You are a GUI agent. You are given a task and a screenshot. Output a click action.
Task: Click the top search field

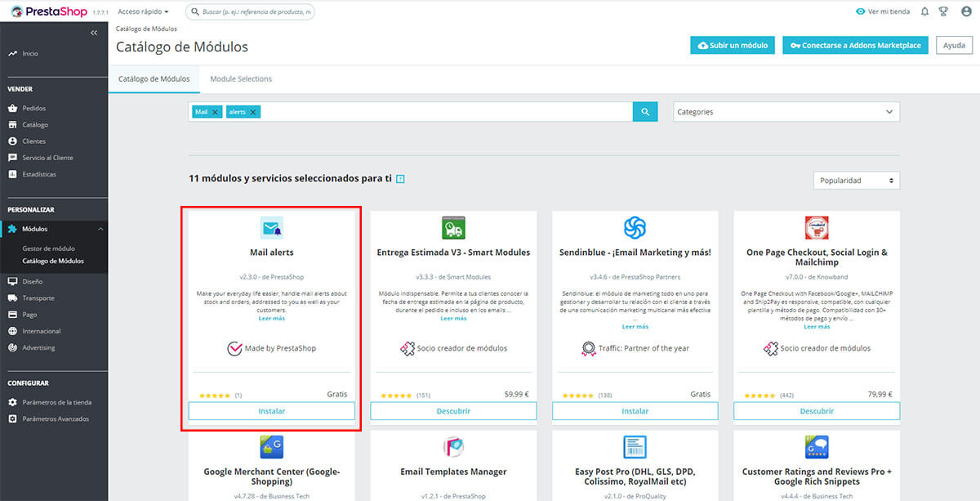click(250, 12)
